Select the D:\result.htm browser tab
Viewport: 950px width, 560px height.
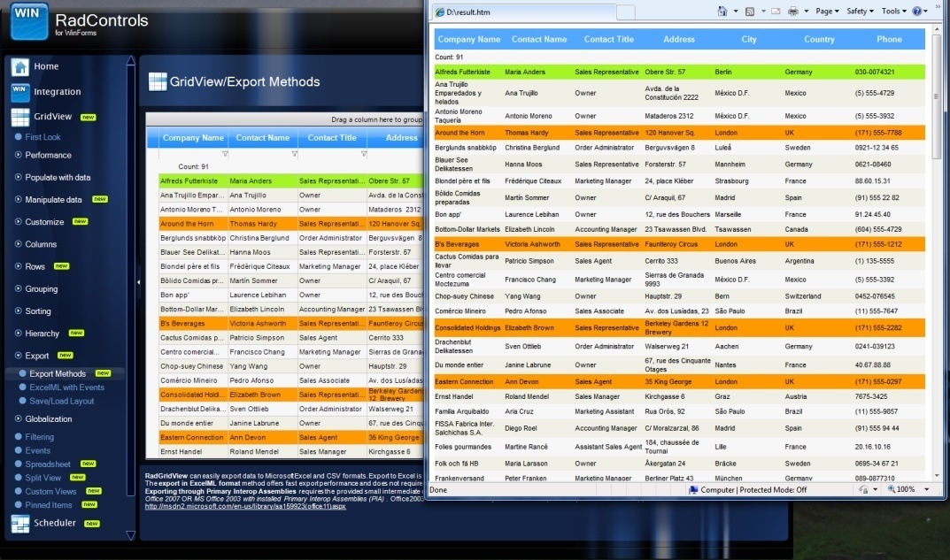coord(524,12)
